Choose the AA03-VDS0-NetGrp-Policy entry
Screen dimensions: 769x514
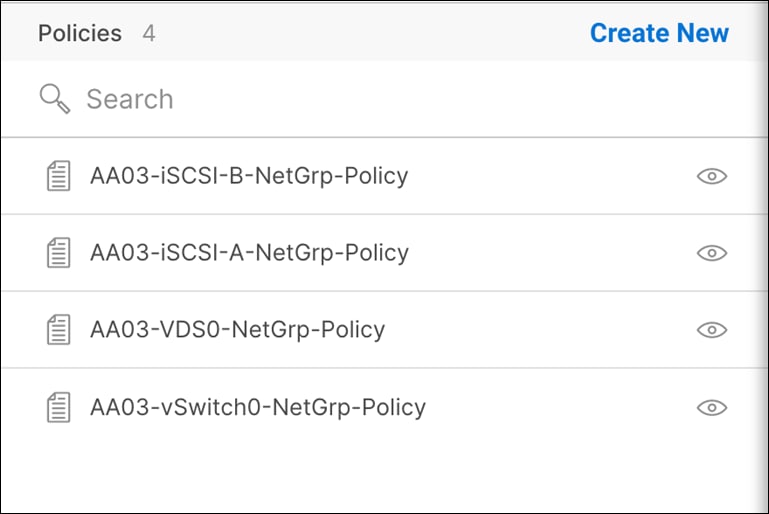237,329
